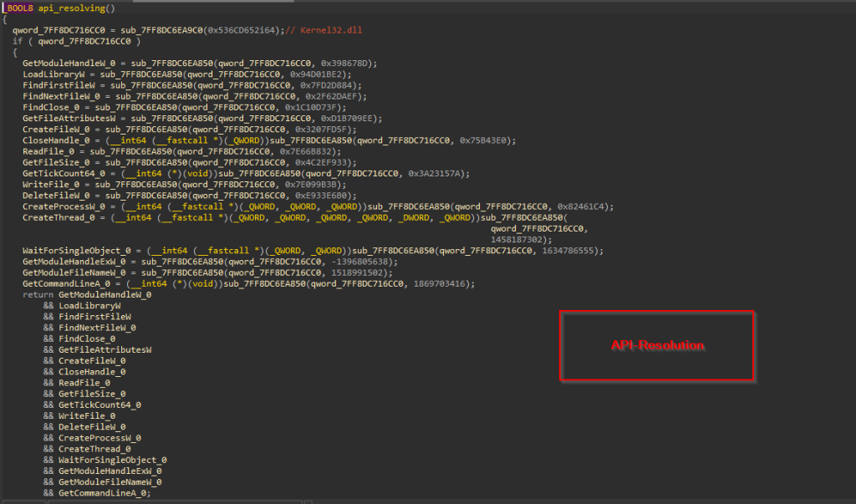Select the CreateProcessW_0 assigned variable

[x=64, y=206]
